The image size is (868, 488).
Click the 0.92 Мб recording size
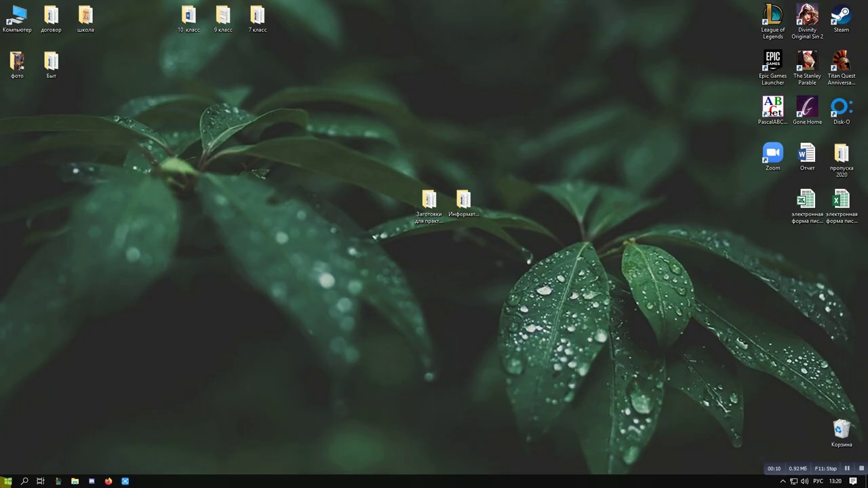(798, 468)
